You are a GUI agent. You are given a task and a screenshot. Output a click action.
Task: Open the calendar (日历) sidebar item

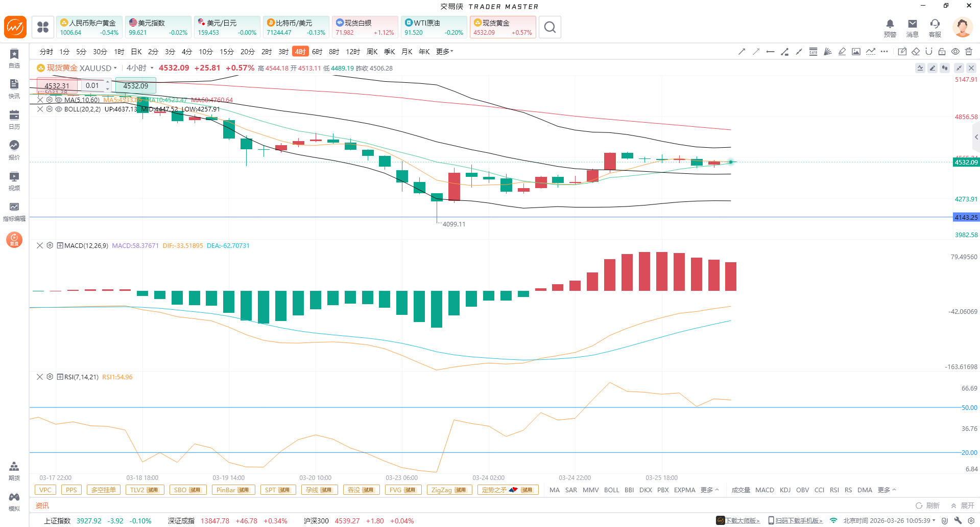[x=14, y=120]
